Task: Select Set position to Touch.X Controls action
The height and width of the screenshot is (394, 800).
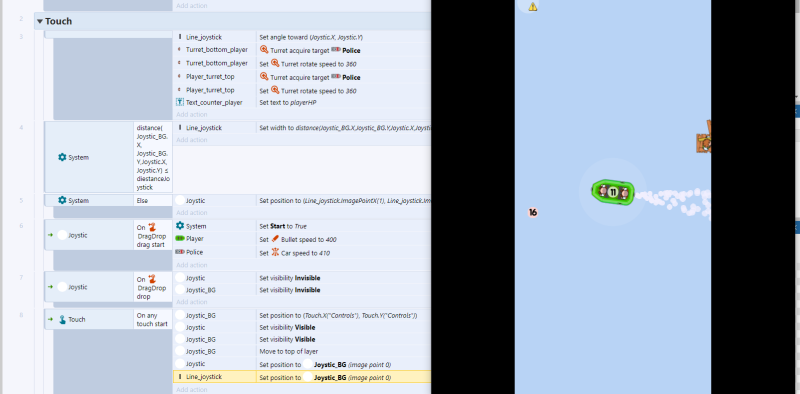Action: 338,315
